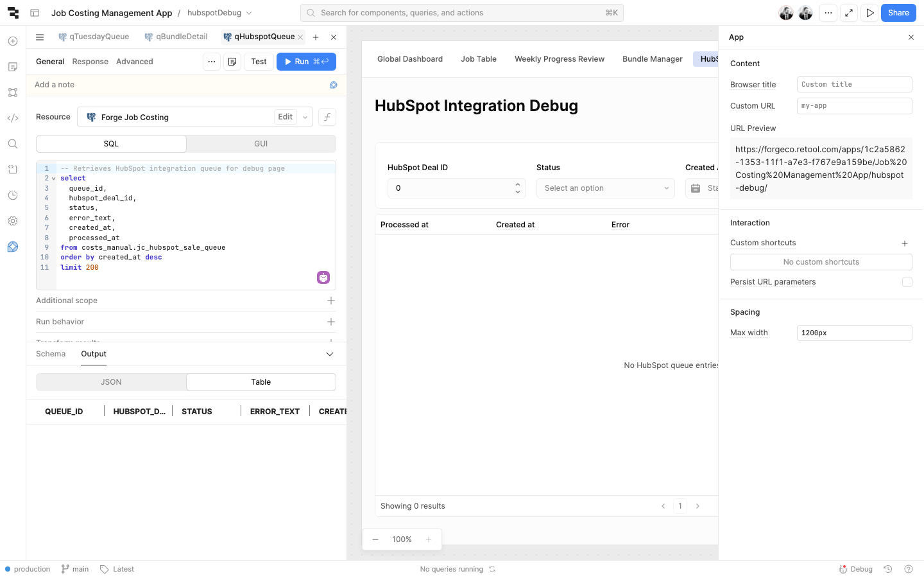Enable Persist URL parameters checkbox
Viewport: 924px width, 578px height.
pos(907,282)
